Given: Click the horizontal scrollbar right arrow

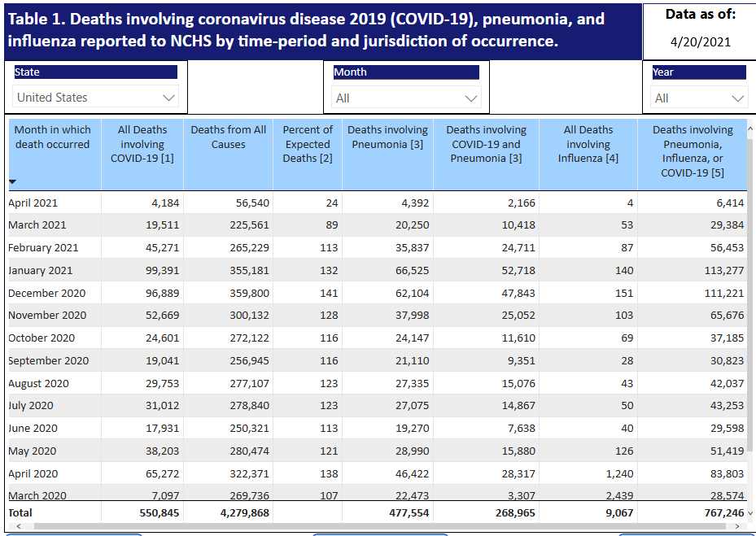Looking at the screenshot, I should tap(736, 526).
